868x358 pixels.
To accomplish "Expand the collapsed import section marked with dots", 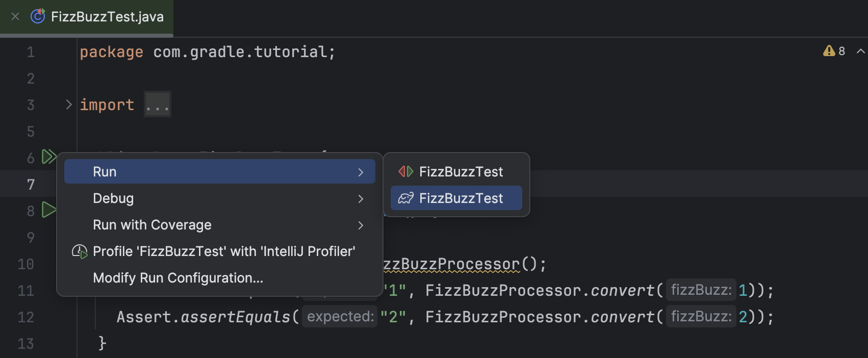I will pos(157,104).
